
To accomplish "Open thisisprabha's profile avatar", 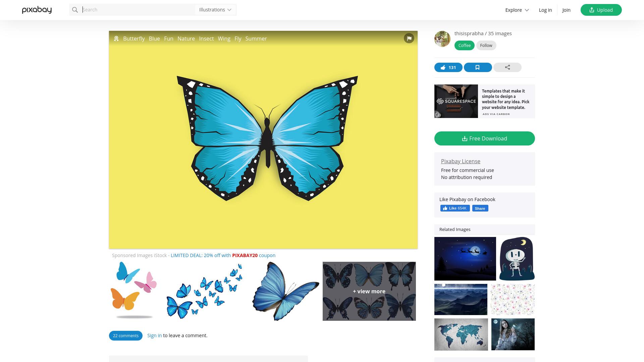I will pyautogui.click(x=442, y=39).
